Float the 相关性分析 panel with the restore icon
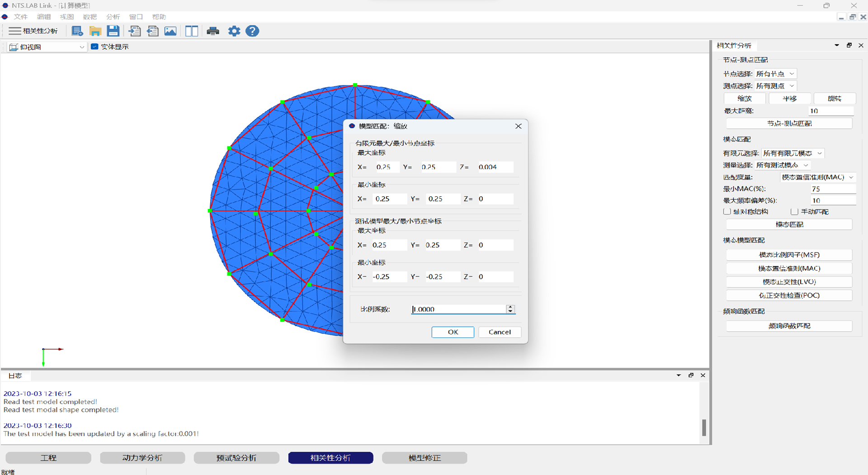Screen dimensions: 868x475 click(849, 45)
